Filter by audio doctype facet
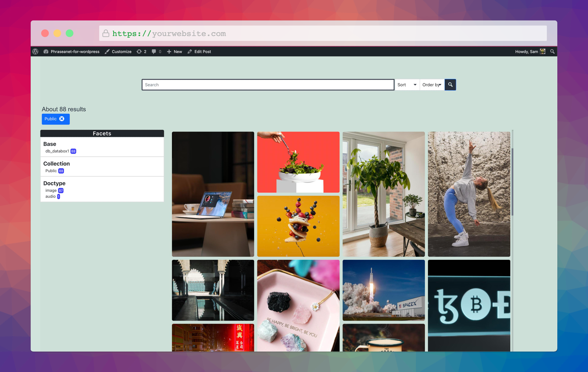The image size is (588, 372). pos(53,196)
